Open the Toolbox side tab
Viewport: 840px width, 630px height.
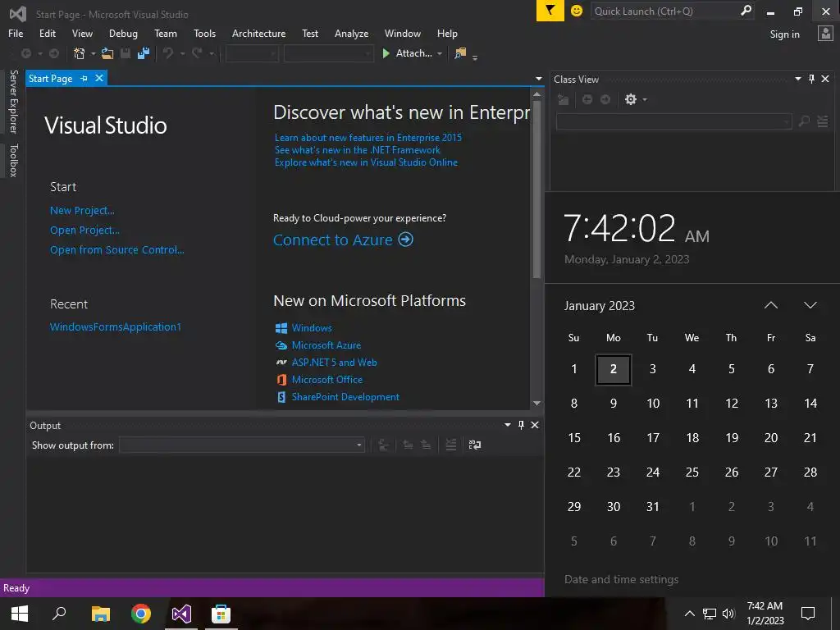pos(14,160)
